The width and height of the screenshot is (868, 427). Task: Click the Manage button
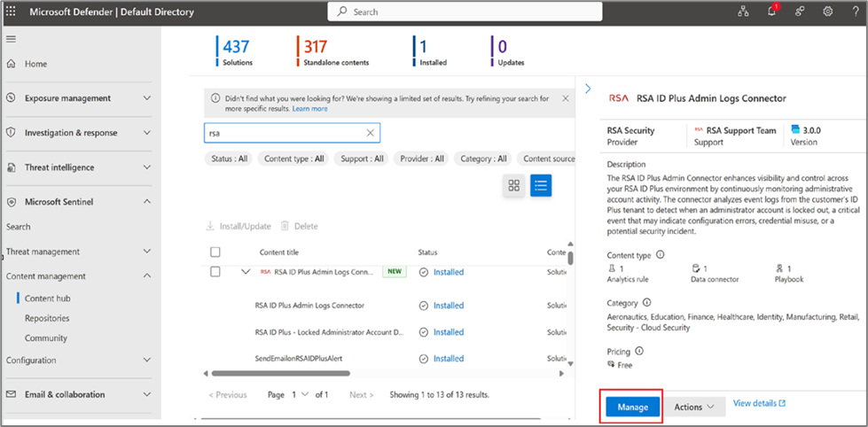632,407
